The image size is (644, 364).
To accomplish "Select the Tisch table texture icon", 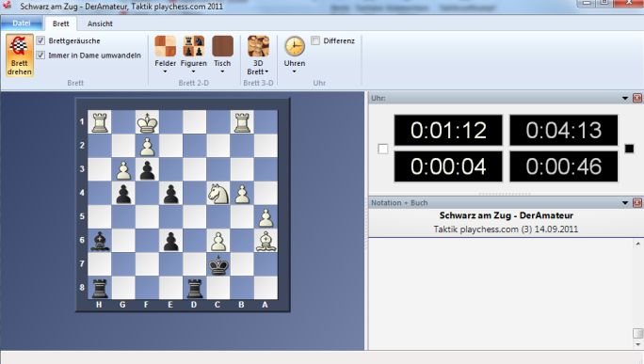I will coord(222,46).
